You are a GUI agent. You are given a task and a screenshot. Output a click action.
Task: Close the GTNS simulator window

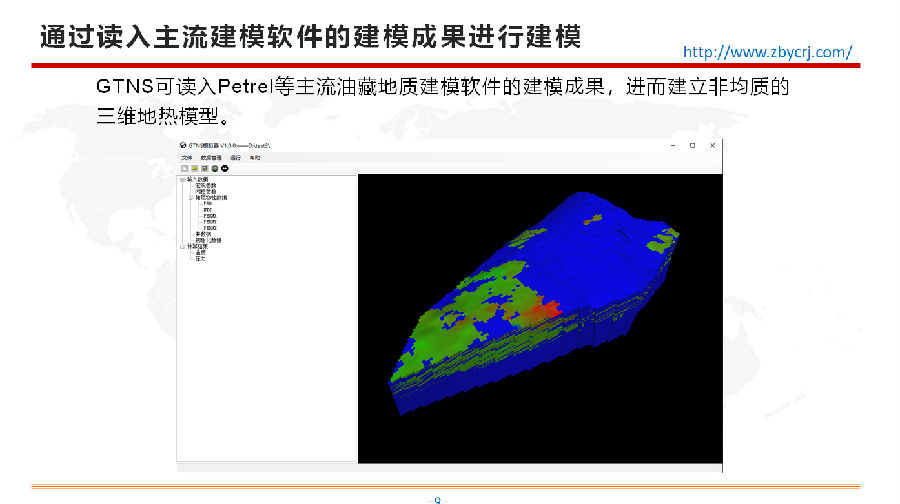coord(711,145)
